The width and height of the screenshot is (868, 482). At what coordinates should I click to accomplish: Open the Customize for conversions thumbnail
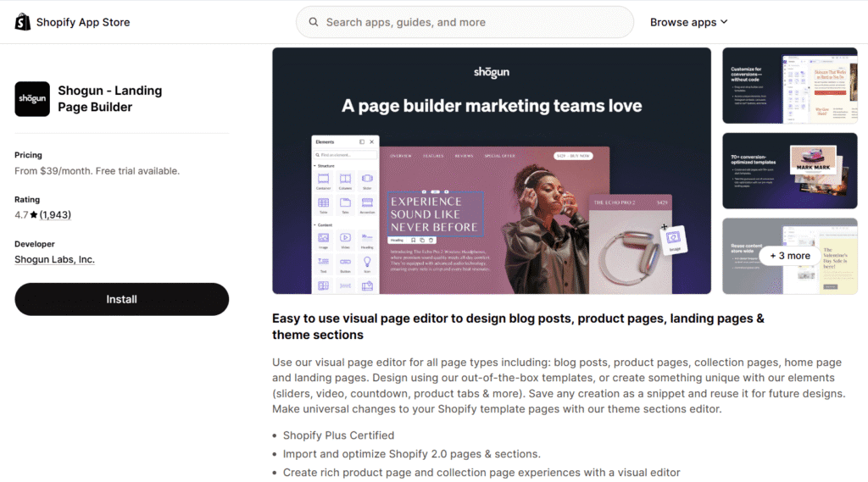(790, 86)
